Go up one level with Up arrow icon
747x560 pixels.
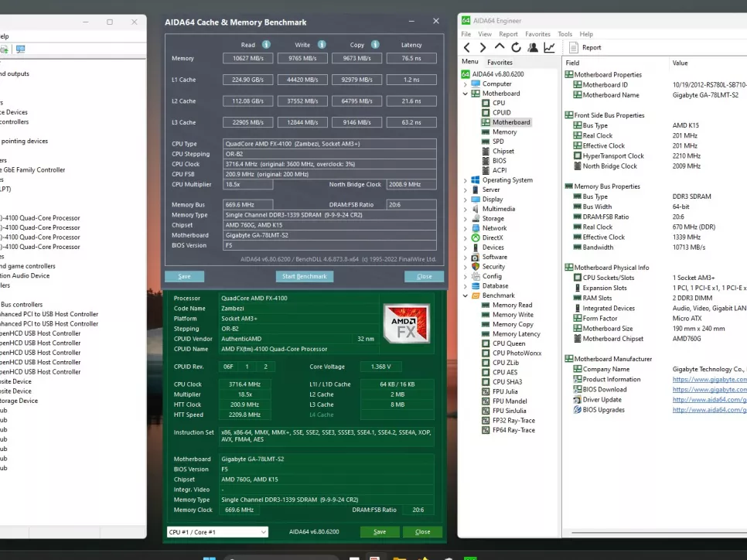tap(500, 46)
